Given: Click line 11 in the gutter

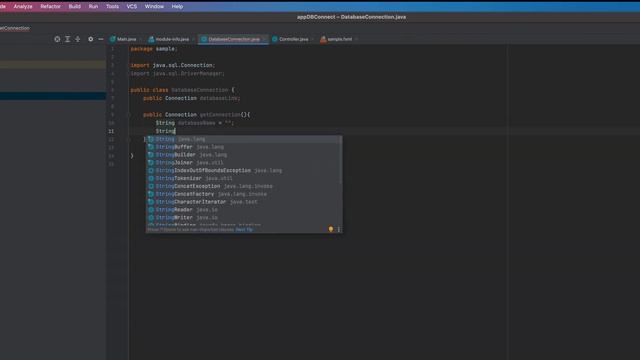Looking at the screenshot, I should point(111,131).
